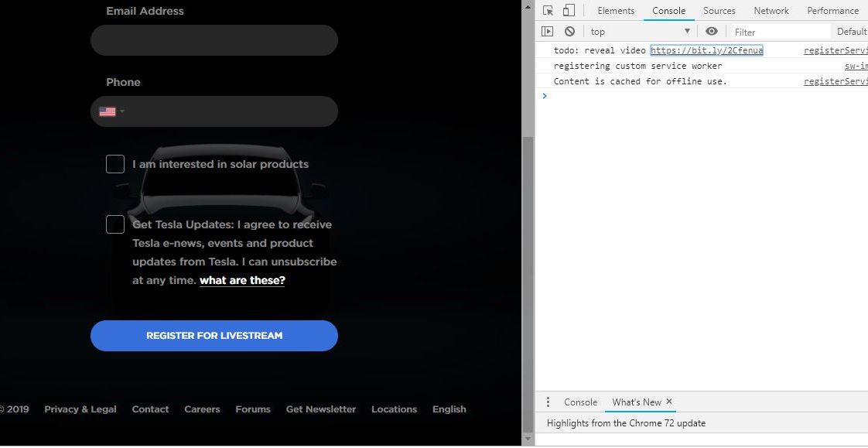Select 'Highlights from the Chrome 72 update' text
Image resolution: width=868 pixels, height=448 pixels.
point(626,423)
